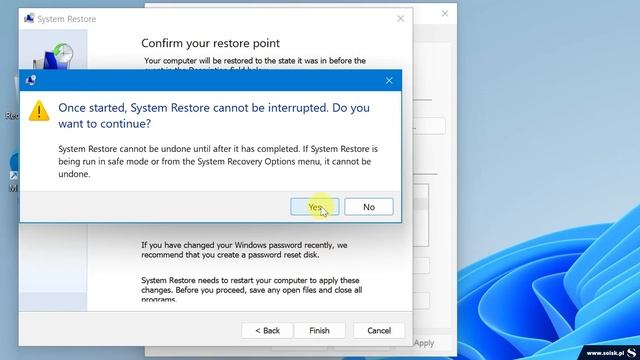Screen dimensions: 640x360
Task: Go to the previous step with the Back button
Action: click(267, 331)
